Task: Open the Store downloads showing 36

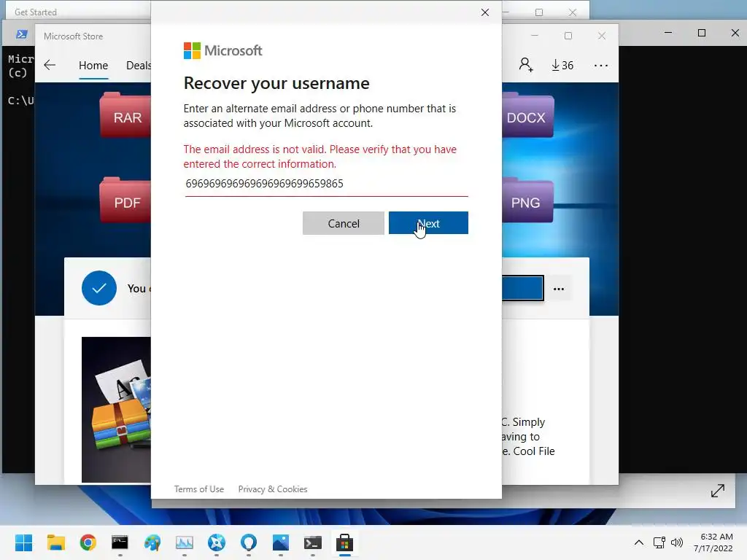Action: tap(562, 65)
